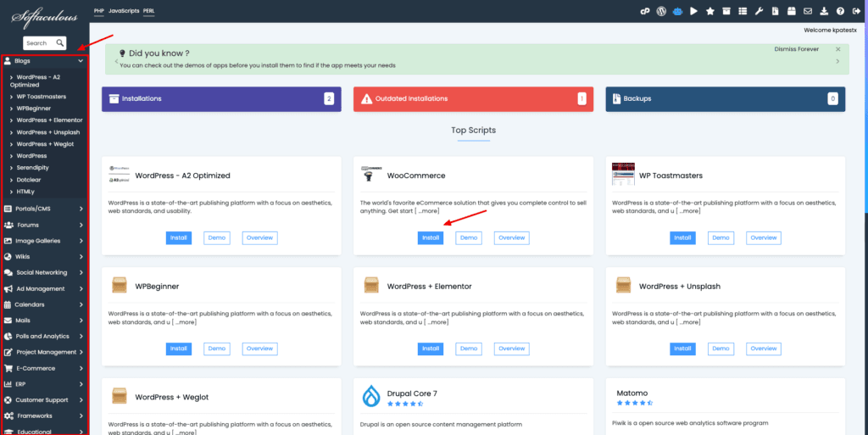Click in the Search input field
The image size is (868, 435).
39,43
